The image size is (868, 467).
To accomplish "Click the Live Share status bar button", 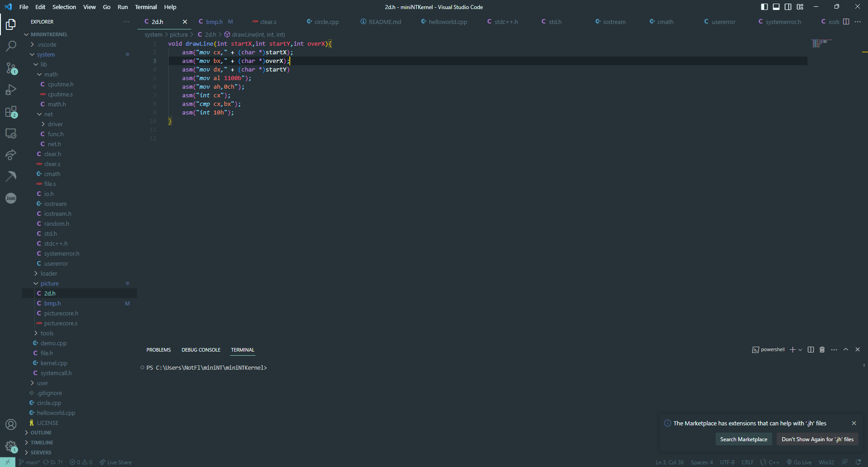I will point(116,462).
